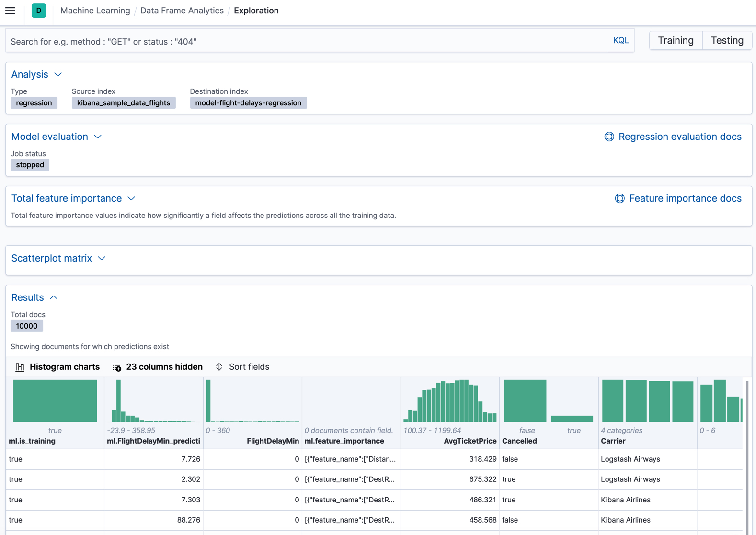Switch the KQL query language toggle
Viewport: 756px width, 535px height.
click(620, 41)
